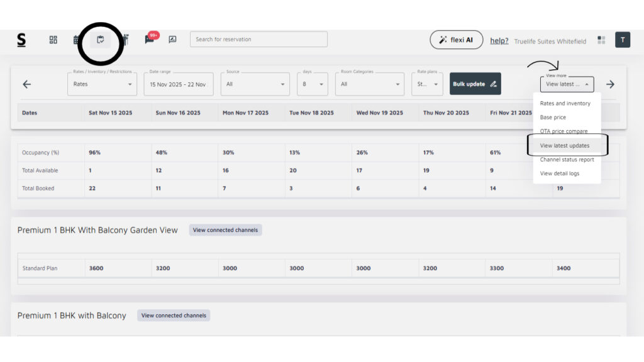Open the apps grid icon near profile
The image size is (644, 362).
tap(601, 40)
